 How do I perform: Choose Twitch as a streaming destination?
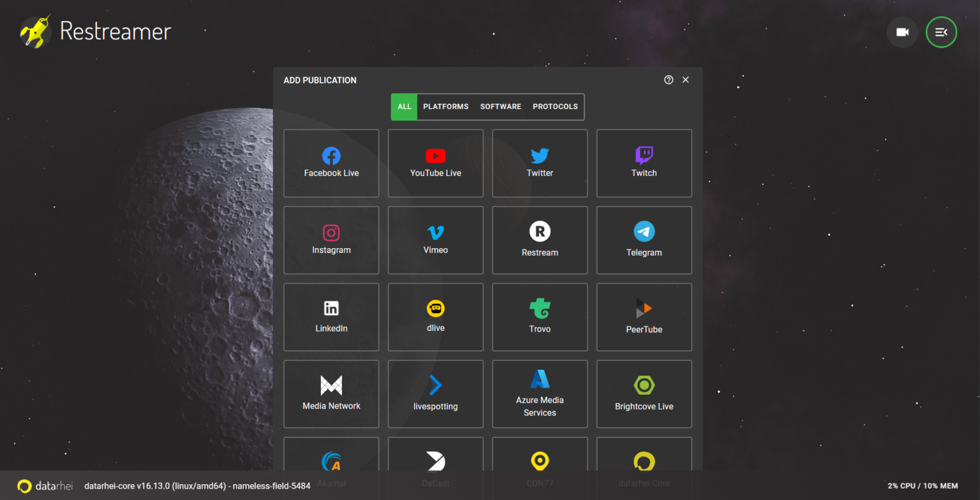(x=644, y=163)
